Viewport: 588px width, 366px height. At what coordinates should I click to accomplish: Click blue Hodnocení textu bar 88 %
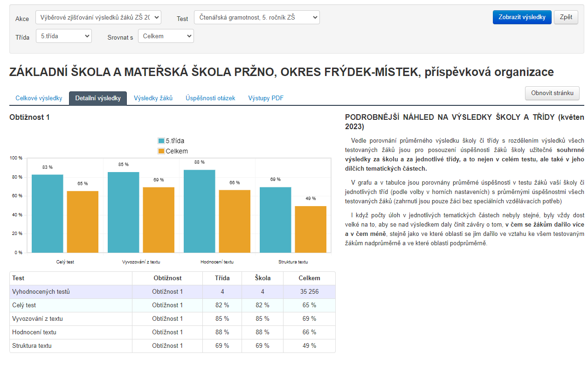pyautogui.click(x=200, y=211)
